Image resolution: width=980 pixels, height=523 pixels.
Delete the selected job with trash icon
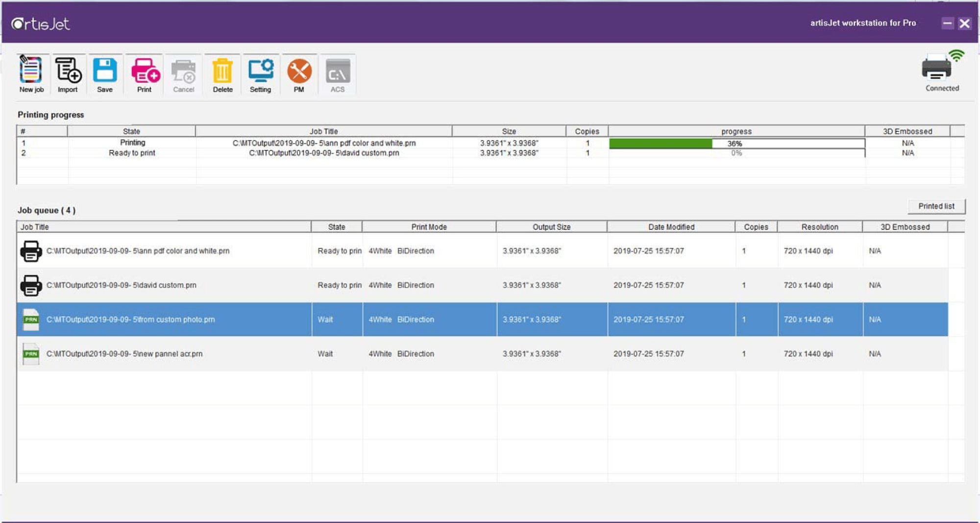(x=222, y=74)
